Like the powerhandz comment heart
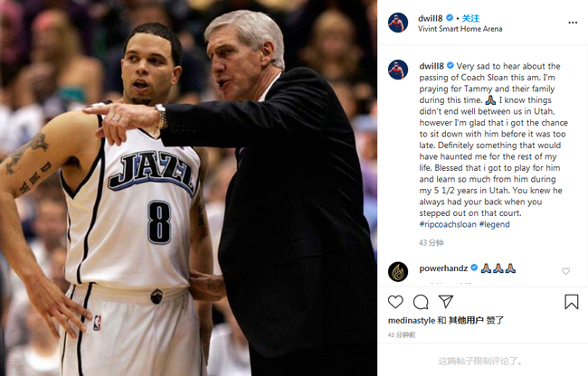 tap(566, 271)
